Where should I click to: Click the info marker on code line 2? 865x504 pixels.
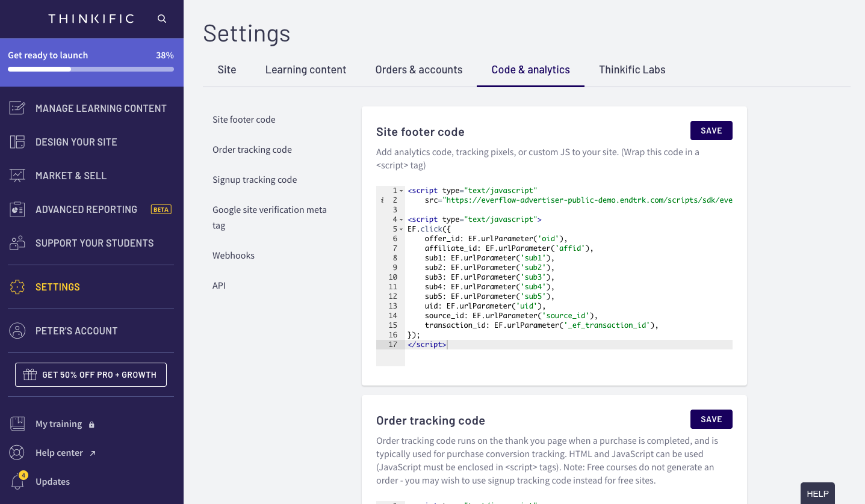pyautogui.click(x=382, y=200)
